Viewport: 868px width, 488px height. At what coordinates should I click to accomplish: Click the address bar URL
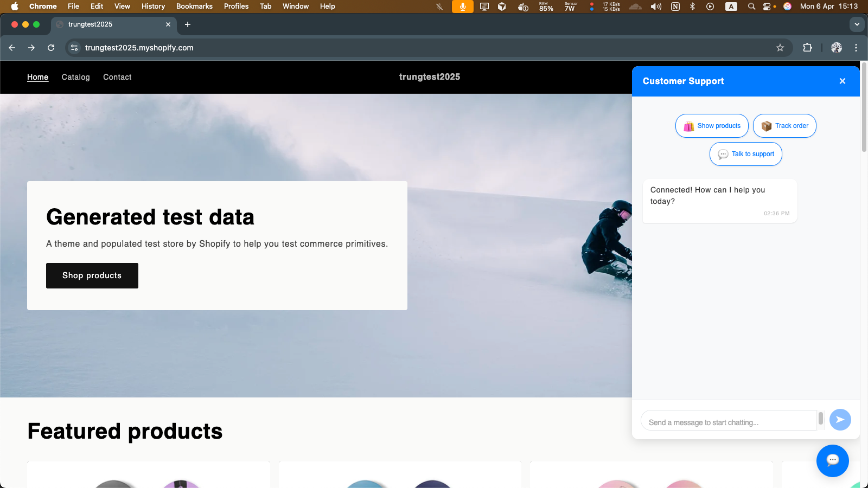[139, 48]
